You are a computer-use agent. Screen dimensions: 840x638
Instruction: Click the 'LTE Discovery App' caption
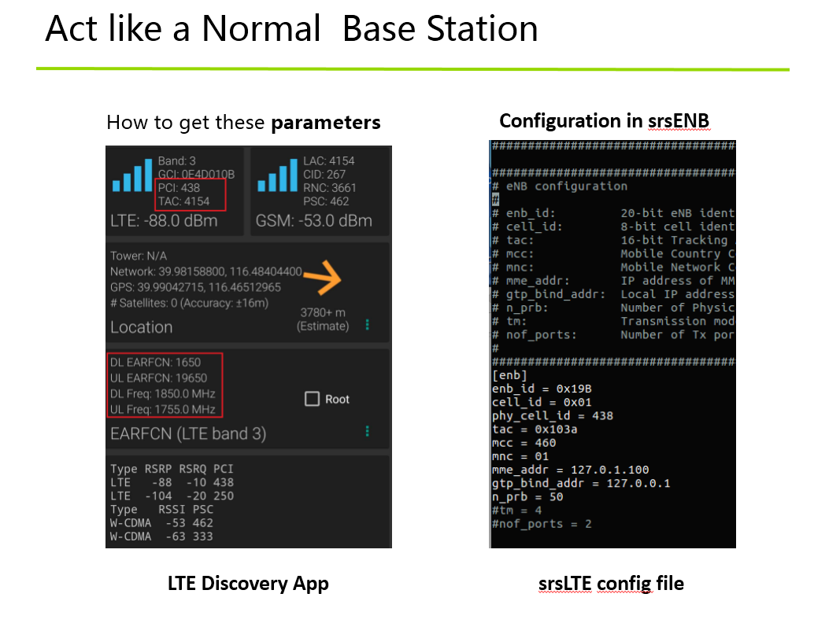pyautogui.click(x=248, y=584)
